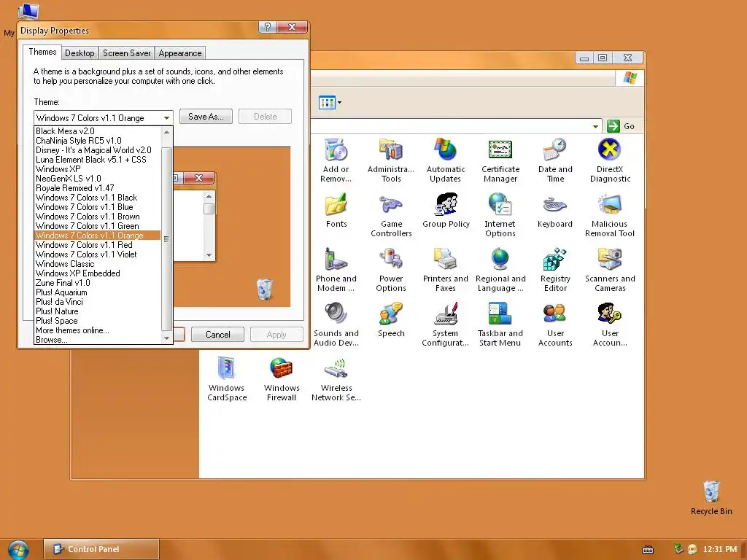Click Go button in address bar
The height and width of the screenshot is (560, 747).
621,126
